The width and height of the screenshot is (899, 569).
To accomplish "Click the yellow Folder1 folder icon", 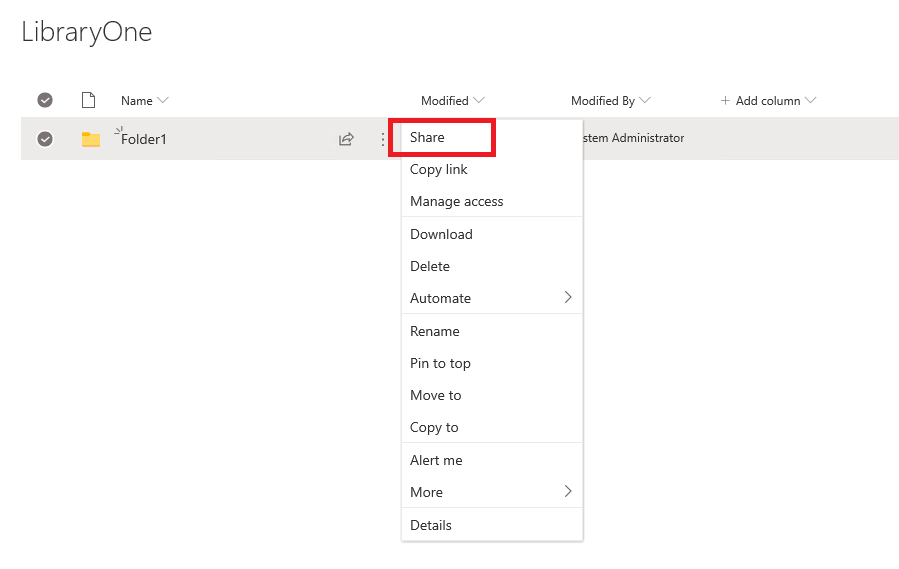I will [91, 139].
